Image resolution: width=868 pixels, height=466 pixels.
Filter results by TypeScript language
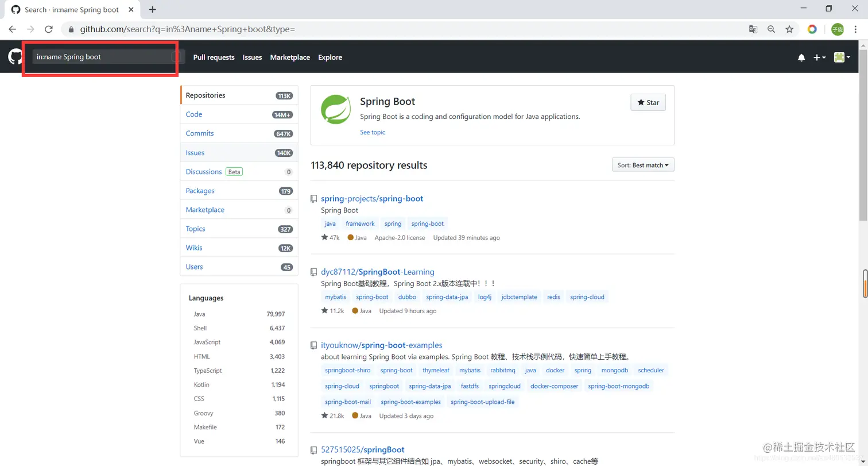(x=239, y=371)
